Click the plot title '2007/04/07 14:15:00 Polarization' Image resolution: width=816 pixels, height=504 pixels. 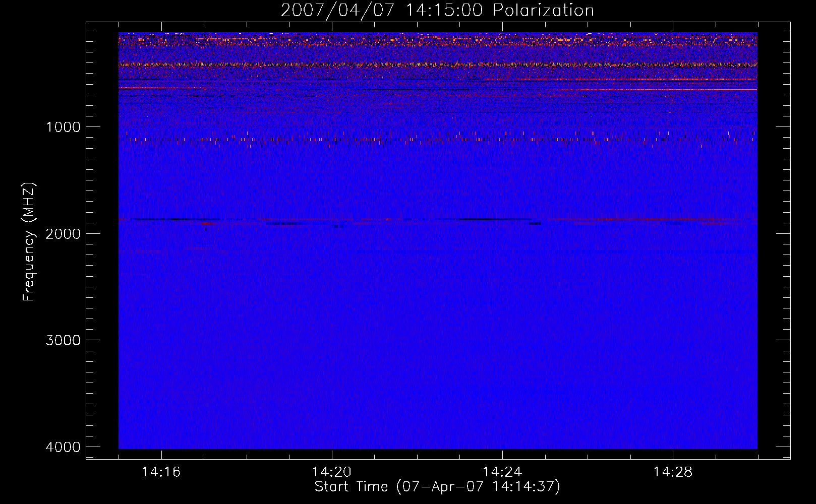click(x=437, y=11)
